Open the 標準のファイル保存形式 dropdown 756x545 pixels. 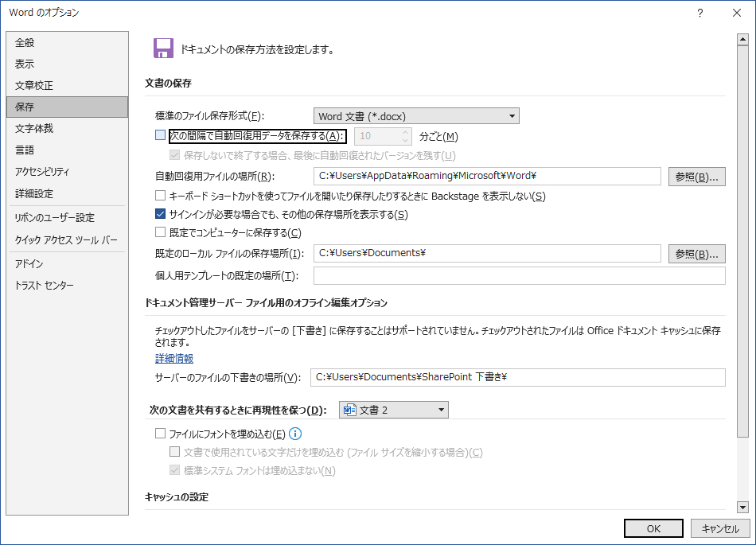(416, 116)
